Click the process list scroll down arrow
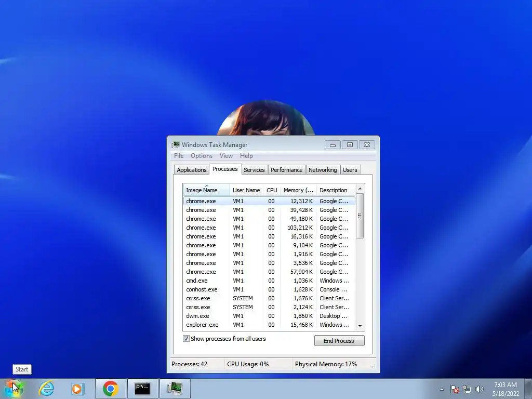The image size is (532, 399). 360,326
